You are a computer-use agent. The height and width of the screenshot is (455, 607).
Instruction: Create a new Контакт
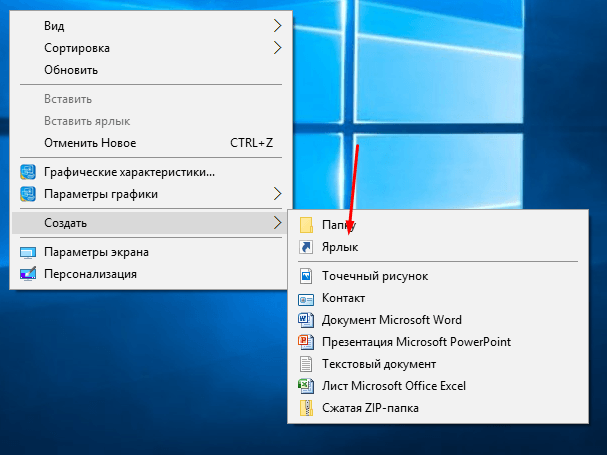(x=438, y=298)
